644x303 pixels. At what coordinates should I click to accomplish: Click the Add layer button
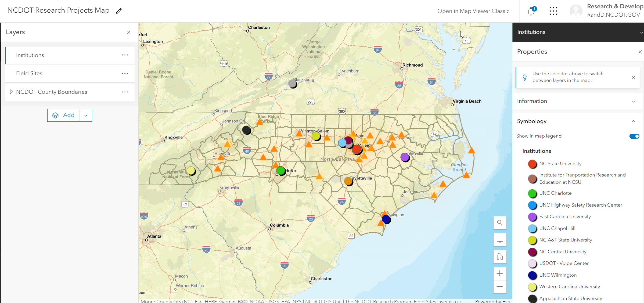coord(63,115)
